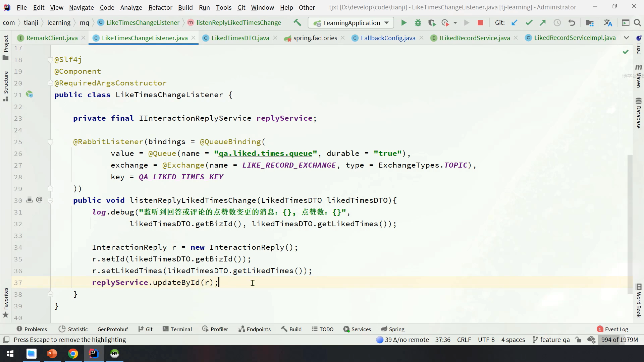Click the Git update project arrow
Image resolution: width=644 pixels, height=362 pixels.
514,23
